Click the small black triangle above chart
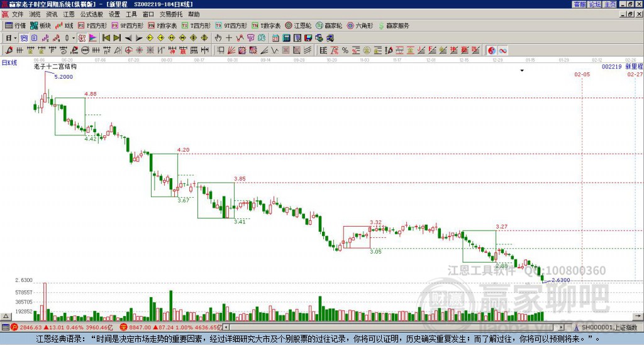The width and height of the screenshot is (644, 345). pos(522,71)
